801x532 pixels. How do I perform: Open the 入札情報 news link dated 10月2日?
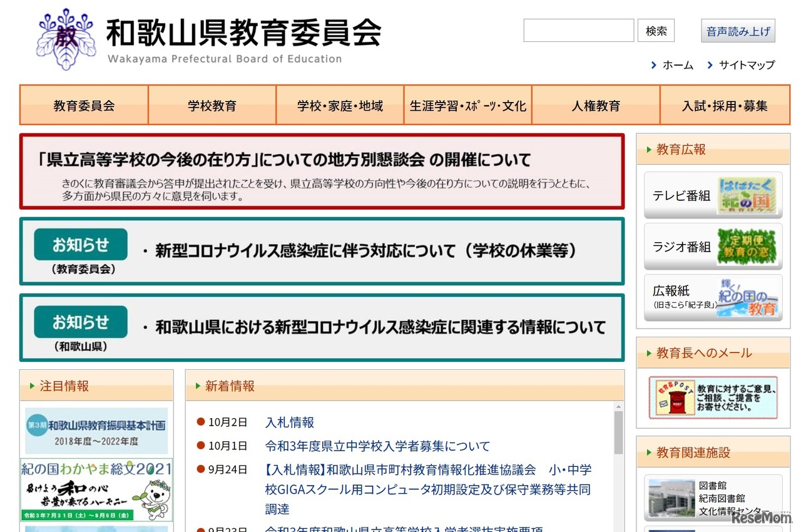click(x=288, y=422)
